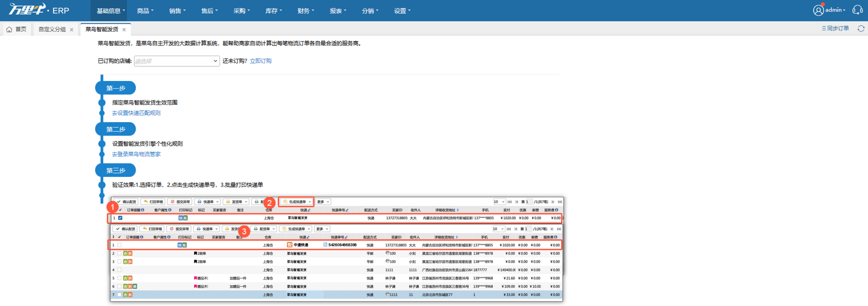Click the 同步订单 button
The width and height of the screenshot is (868, 306).
(x=835, y=28)
